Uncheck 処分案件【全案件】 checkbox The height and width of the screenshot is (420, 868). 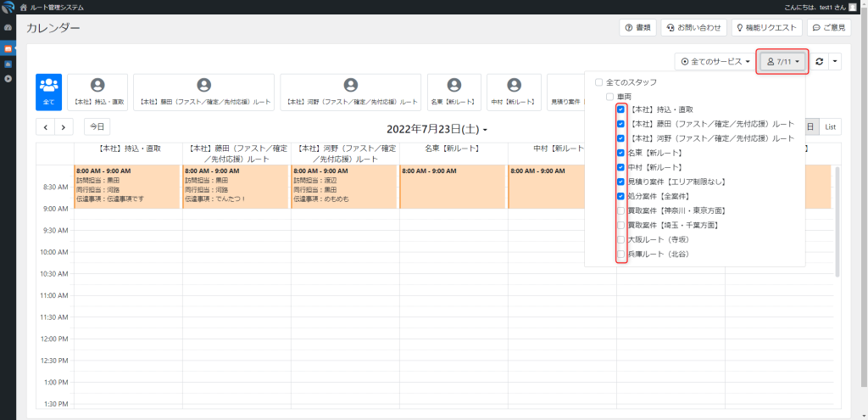(x=622, y=196)
